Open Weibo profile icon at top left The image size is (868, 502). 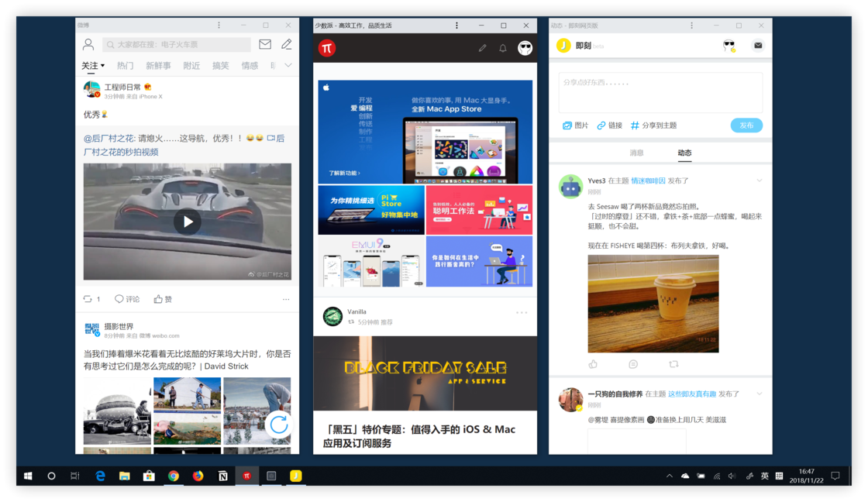[88, 44]
